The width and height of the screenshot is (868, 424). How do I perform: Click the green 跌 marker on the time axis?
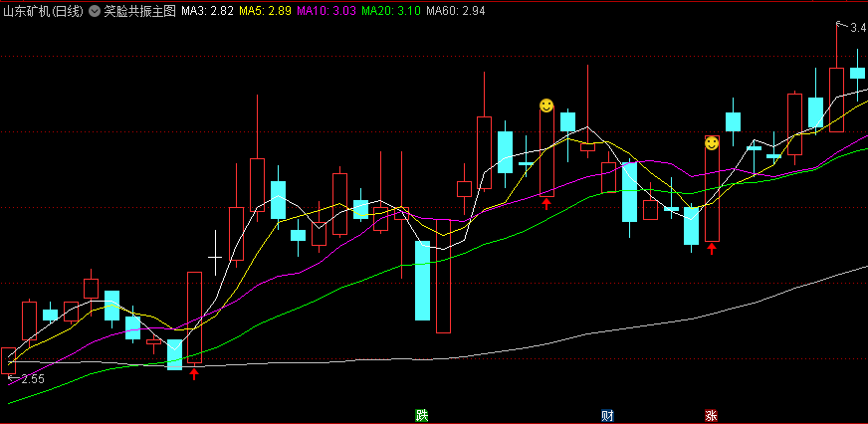pos(422,416)
